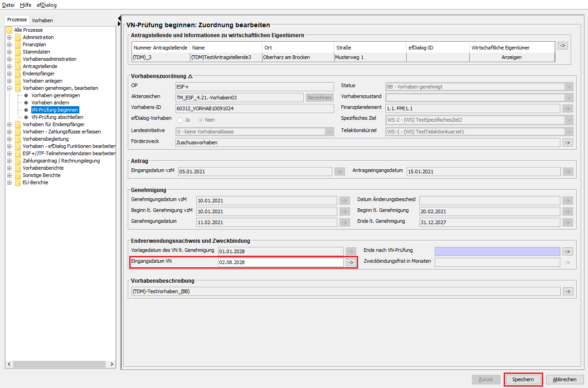Click the Speichern button

[523, 379]
